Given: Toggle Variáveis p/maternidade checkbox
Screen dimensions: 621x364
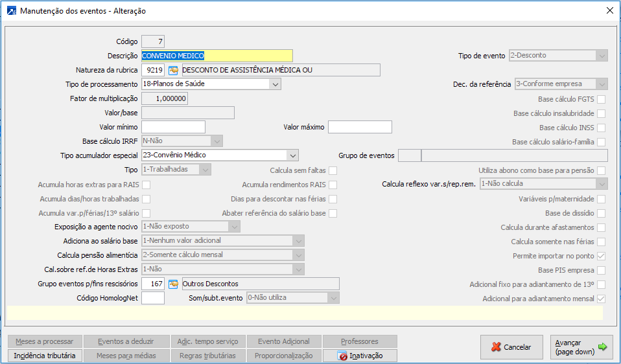Looking at the screenshot, I should point(601,199).
